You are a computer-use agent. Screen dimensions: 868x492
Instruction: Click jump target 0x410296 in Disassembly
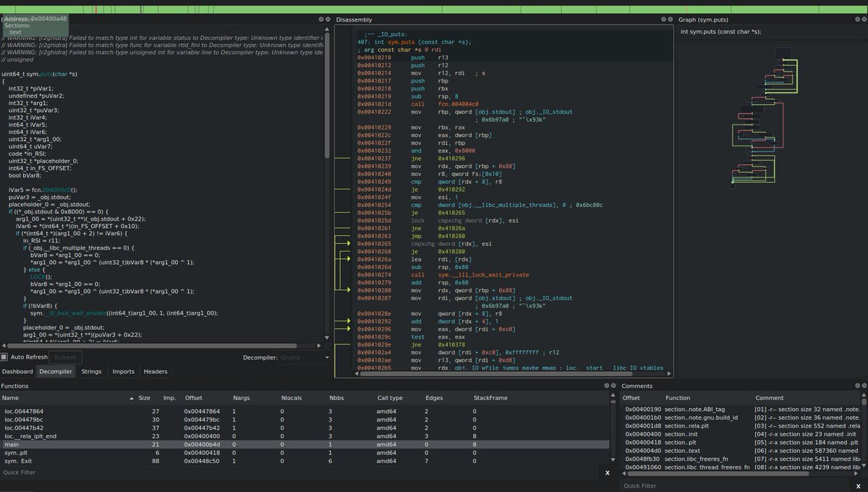pyautogui.click(x=452, y=158)
